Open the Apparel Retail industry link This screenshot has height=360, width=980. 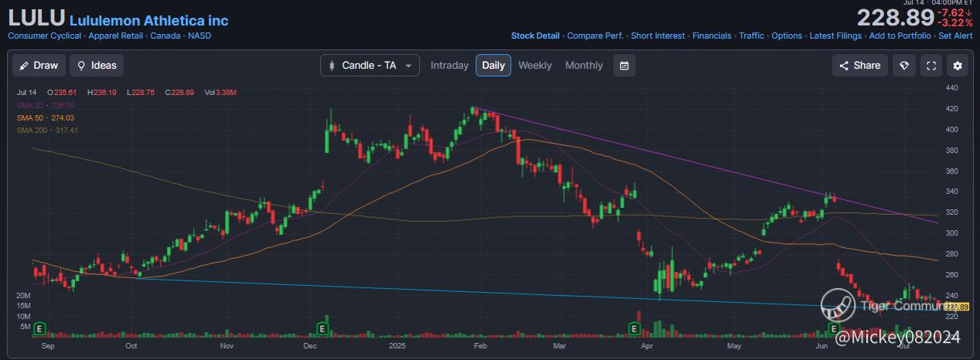[x=116, y=36]
